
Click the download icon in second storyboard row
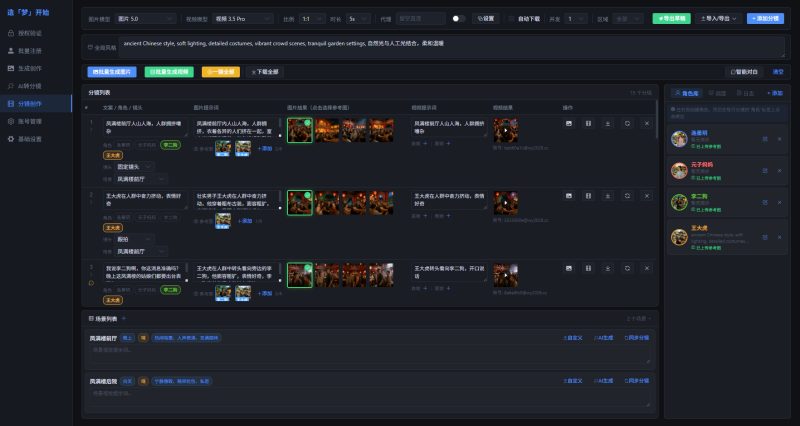coord(608,196)
